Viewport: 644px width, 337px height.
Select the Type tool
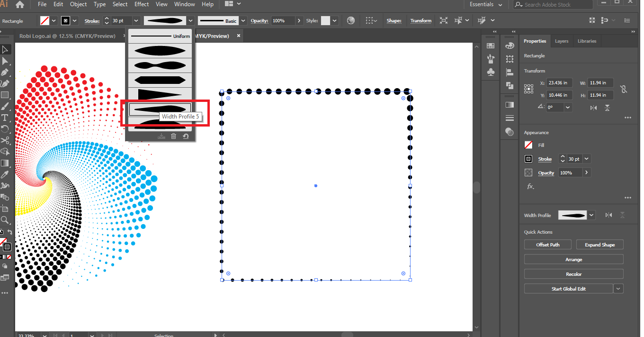click(5, 118)
